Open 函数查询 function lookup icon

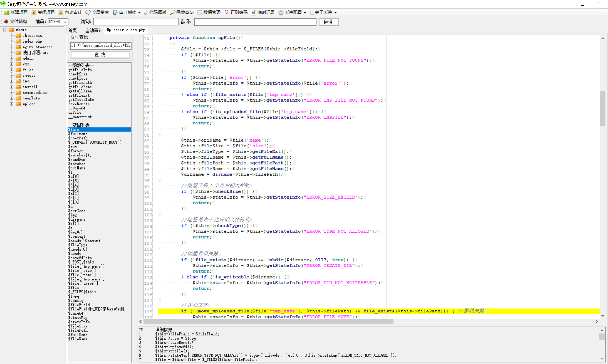pos(173,13)
